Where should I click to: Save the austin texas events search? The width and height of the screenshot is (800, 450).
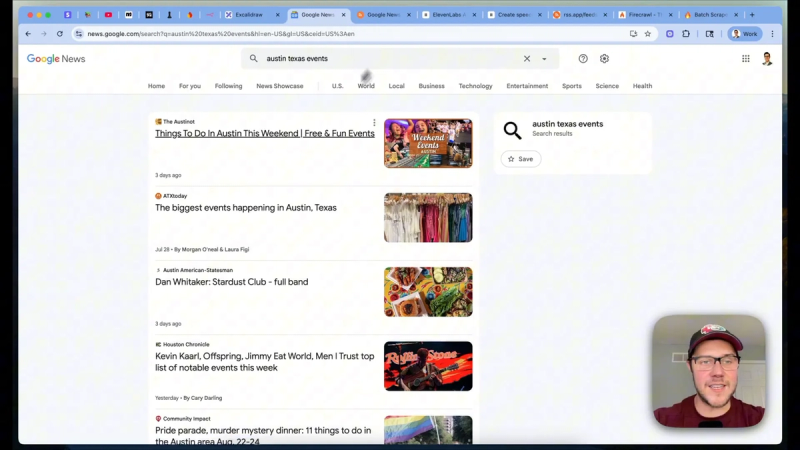(520, 159)
